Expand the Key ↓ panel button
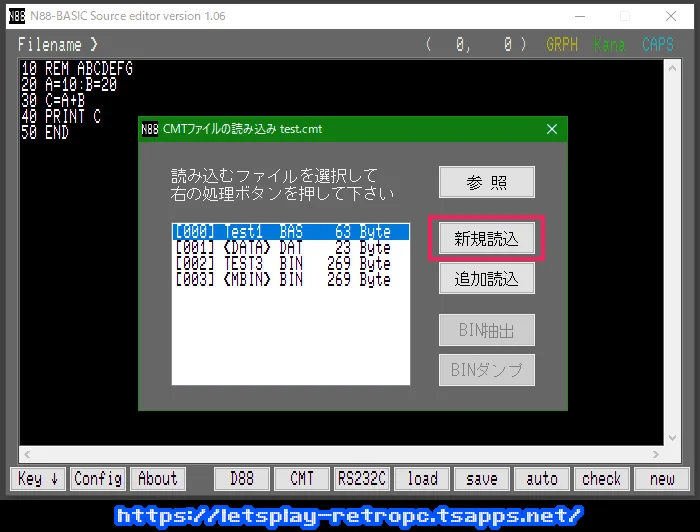 click(39, 479)
